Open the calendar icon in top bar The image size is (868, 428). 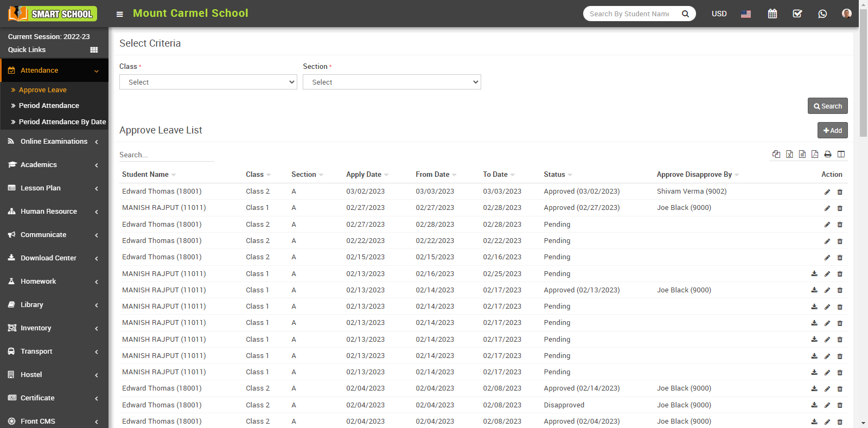pos(773,14)
